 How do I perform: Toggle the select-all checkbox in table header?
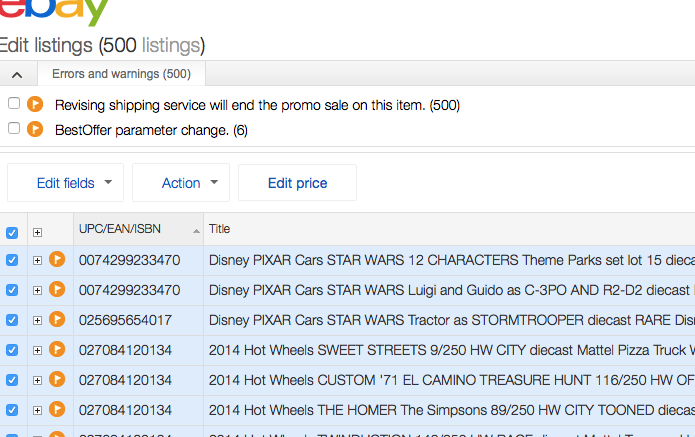[12, 232]
